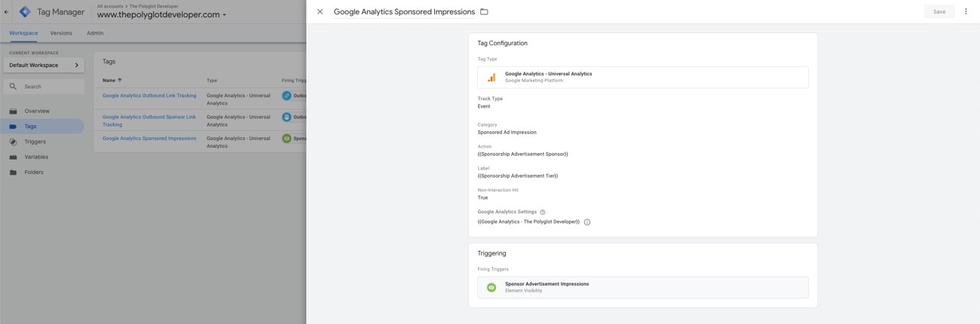Screen dimensions: 980x324
Task: Click the folder icon beside tag name
Action: pos(484,12)
